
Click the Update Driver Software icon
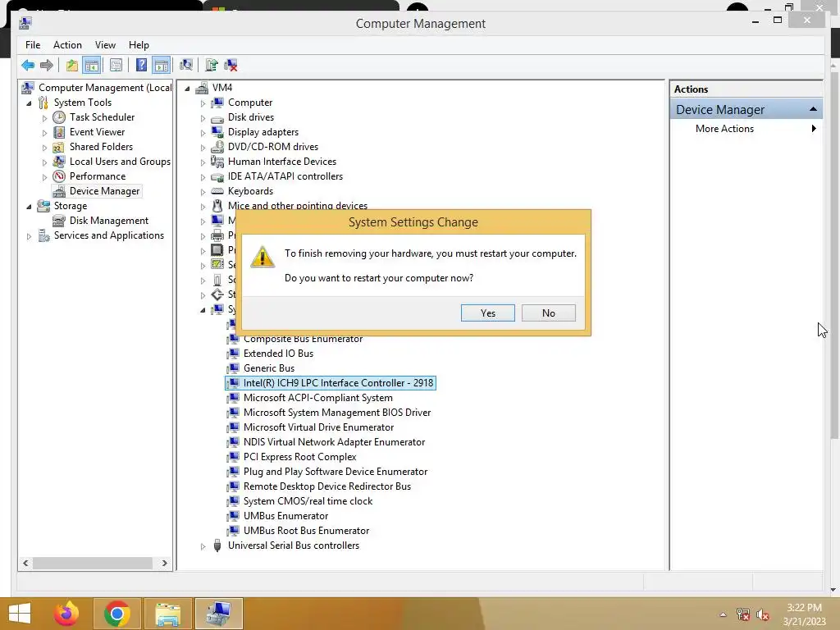tap(212, 66)
